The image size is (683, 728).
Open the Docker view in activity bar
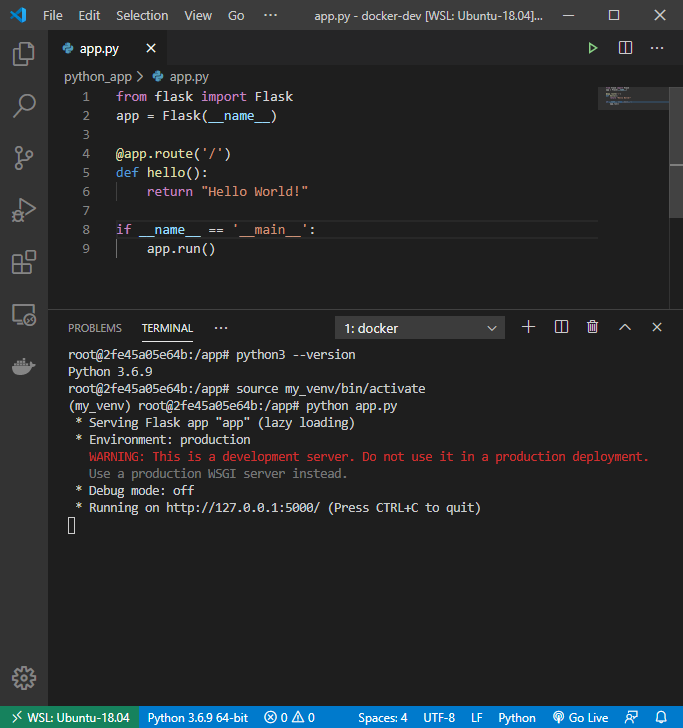click(x=24, y=367)
